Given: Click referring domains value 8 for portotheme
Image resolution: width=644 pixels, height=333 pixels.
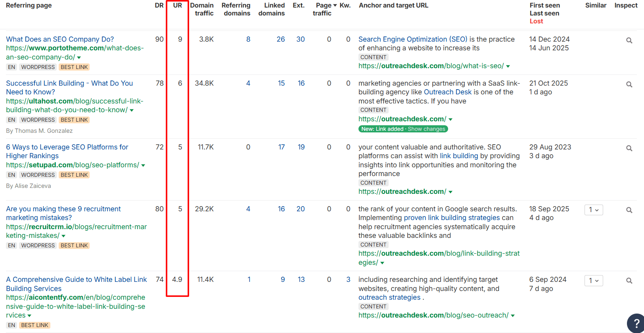Looking at the screenshot, I should coord(248,39).
